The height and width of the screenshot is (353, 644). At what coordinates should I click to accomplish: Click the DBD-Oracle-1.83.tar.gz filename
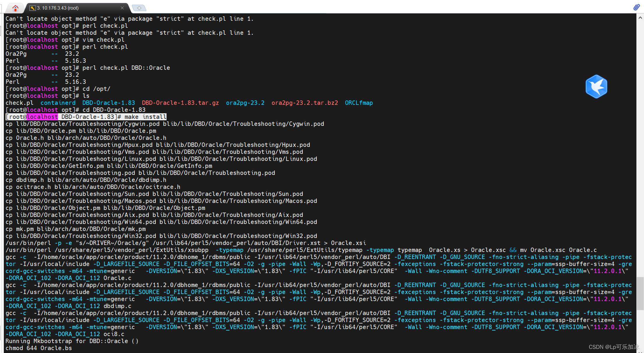click(180, 103)
